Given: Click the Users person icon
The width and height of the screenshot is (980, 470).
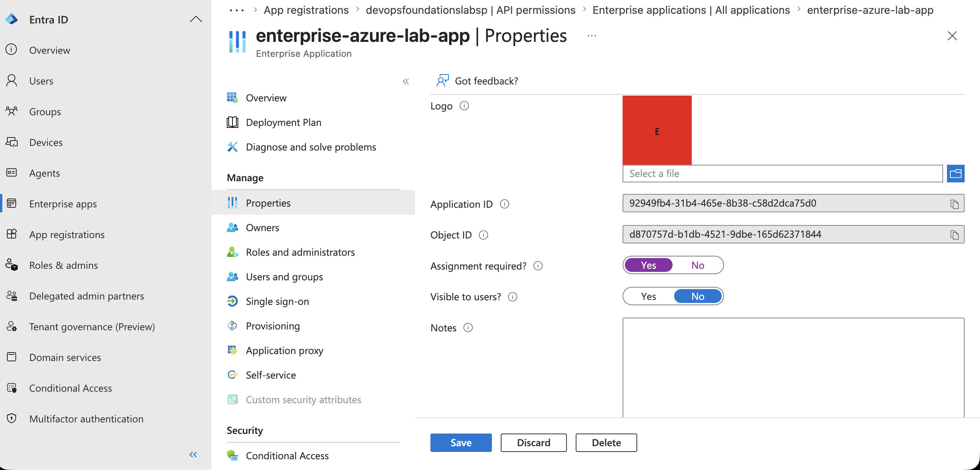Looking at the screenshot, I should 12,81.
